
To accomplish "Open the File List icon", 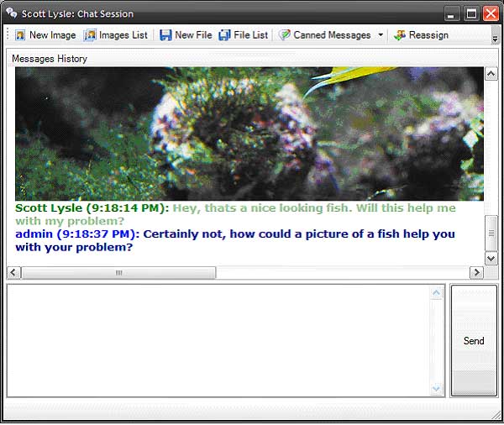I will coord(224,35).
